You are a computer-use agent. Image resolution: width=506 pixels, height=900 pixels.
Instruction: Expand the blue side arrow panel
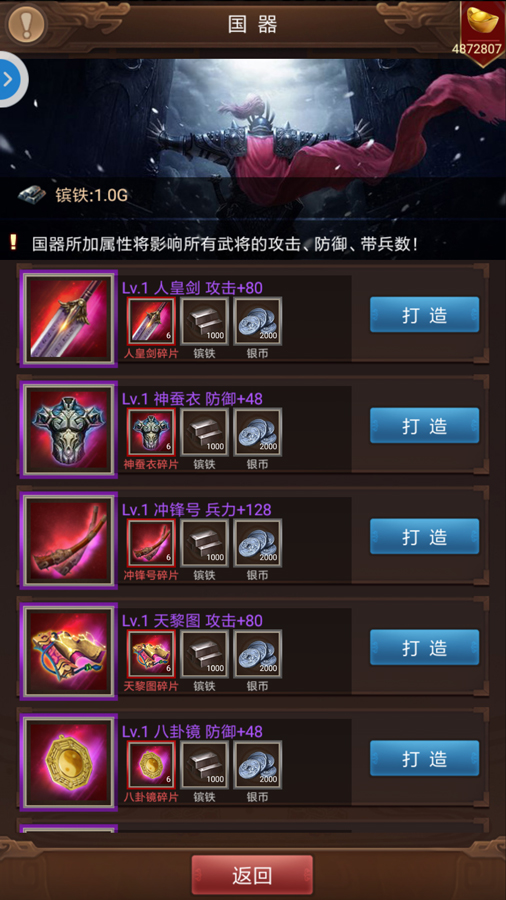coord(9,79)
